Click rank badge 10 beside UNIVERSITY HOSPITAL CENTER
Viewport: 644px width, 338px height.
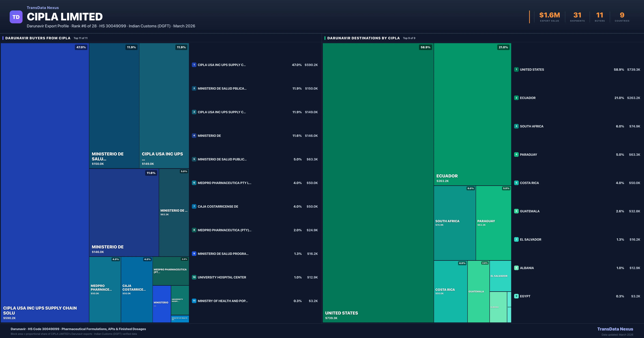pyautogui.click(x=194, y=277)
